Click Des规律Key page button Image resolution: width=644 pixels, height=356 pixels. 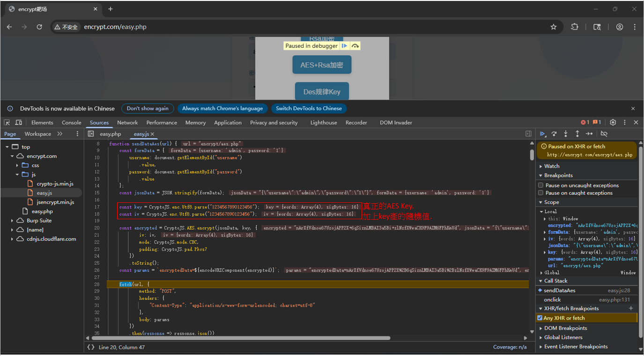[x=322, y=91]
